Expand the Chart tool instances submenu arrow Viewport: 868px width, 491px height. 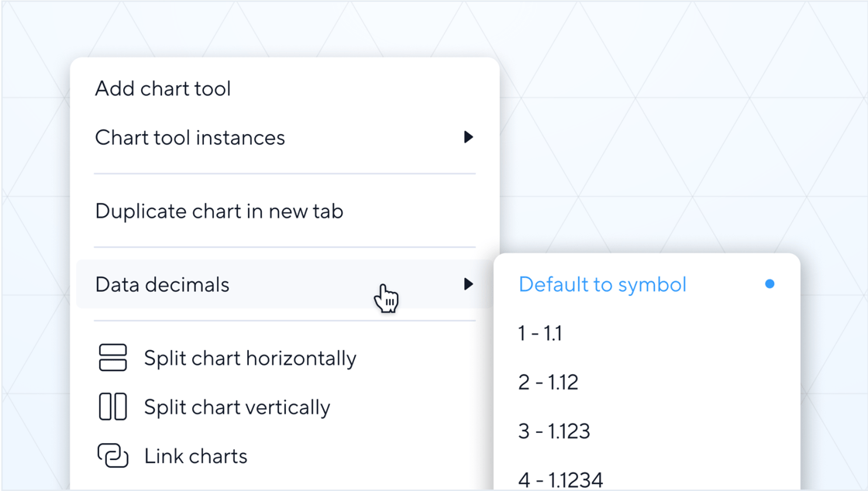point(469,137)
